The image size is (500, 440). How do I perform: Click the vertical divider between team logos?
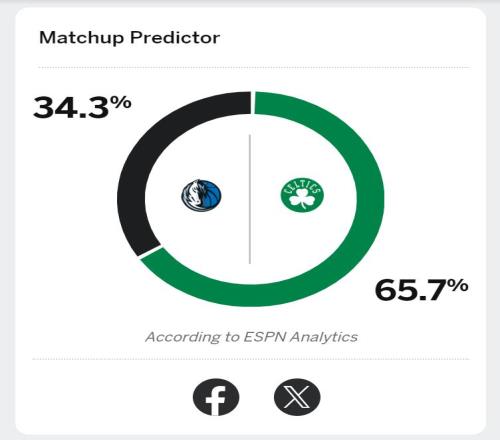point(250,199)
